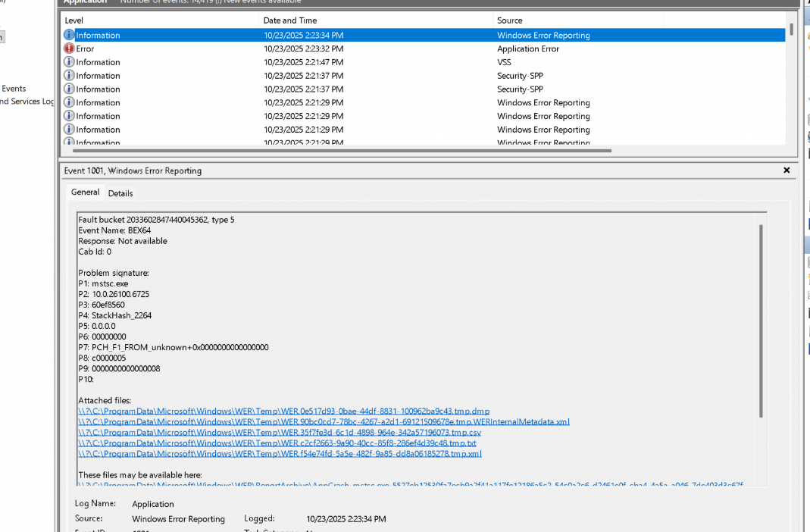This screenshot has height=532, width=810.
Task: Click the P2: 10.0.26100.6725 line
Action: pyautogui.click(x=114, y=294)
